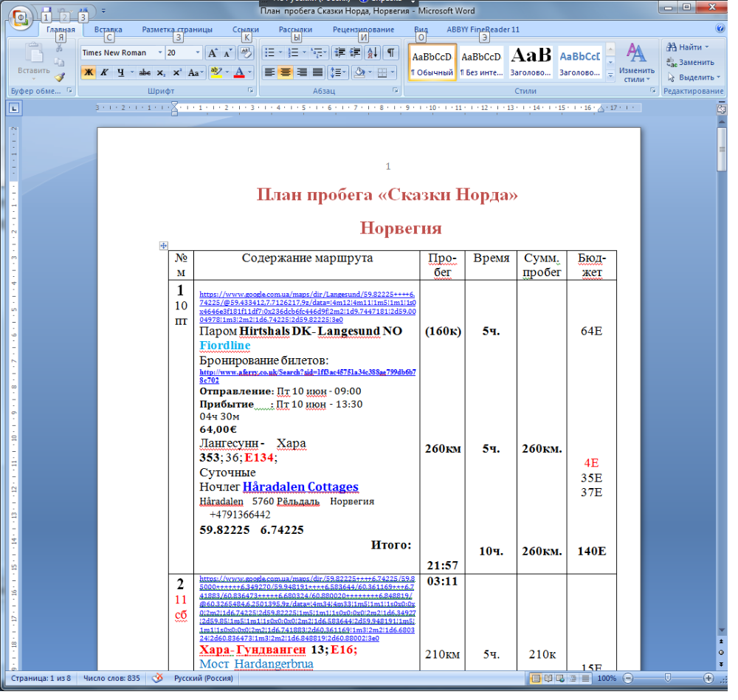Open the Вставка ribbon tab
Image resolution: width=738 pixels, height=700 pixels.
(108, 30)
